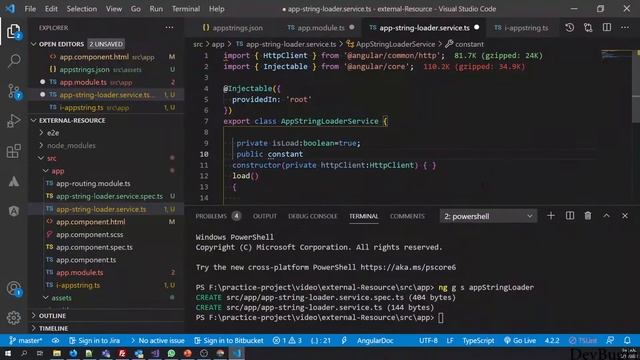Image resolution: width=640 pixels, height=360 pixels.
Task: Click Sign in to Jira
Action: (94, 340)
